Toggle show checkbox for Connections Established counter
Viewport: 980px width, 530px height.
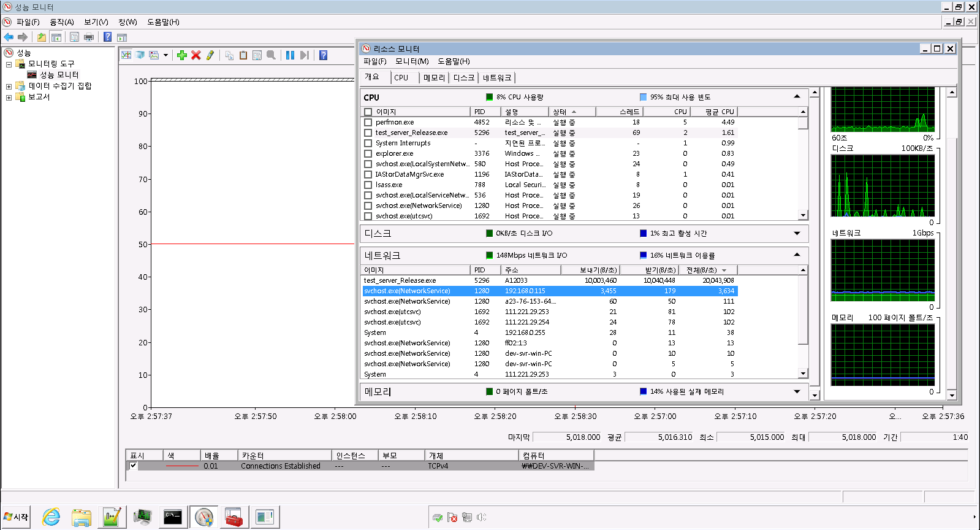click(133, 466)
